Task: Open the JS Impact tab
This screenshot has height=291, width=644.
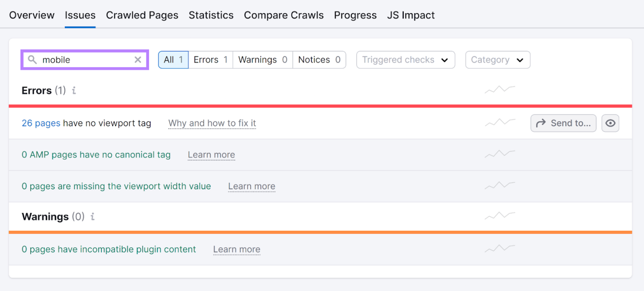Action: click(411, 15)
